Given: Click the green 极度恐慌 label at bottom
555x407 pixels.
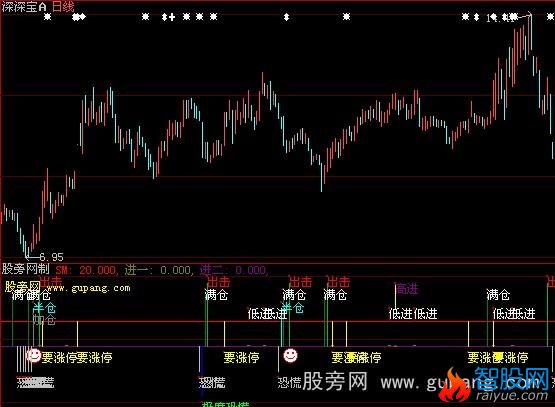Looking at the screenshot, I should pos(225,404).
